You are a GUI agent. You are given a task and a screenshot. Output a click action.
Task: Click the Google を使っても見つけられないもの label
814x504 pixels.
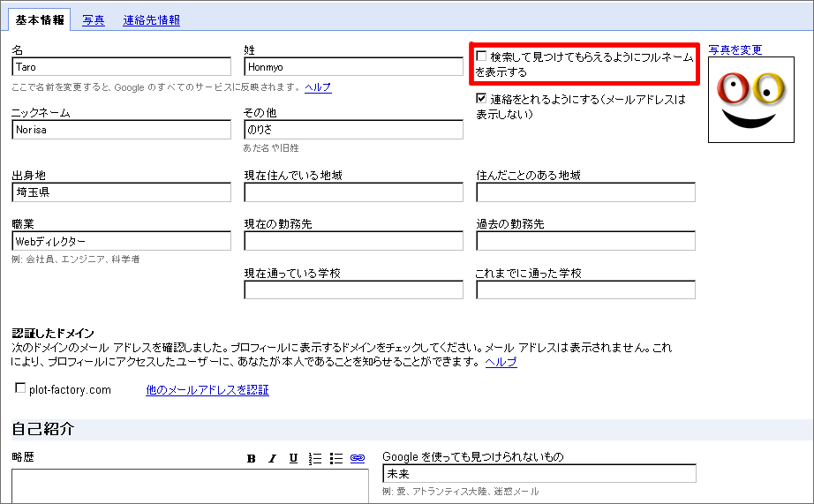[473, 456]
